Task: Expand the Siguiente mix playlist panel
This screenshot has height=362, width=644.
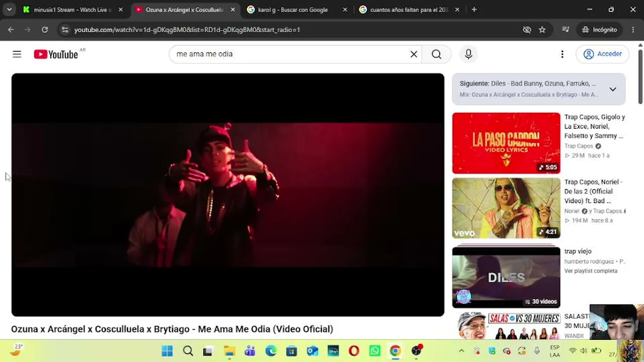Action: pos(613,89)
